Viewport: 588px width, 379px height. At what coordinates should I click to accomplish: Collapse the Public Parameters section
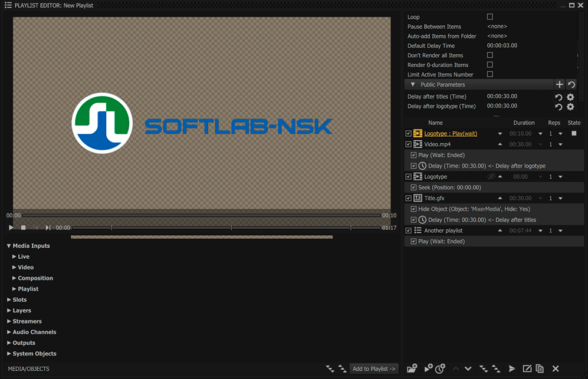coord(412,84)
